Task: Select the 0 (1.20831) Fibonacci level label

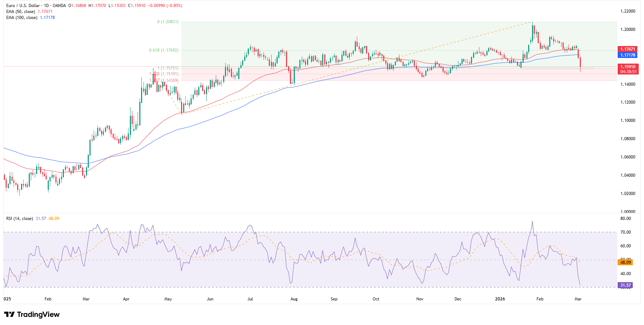Action: click(168, 22)
